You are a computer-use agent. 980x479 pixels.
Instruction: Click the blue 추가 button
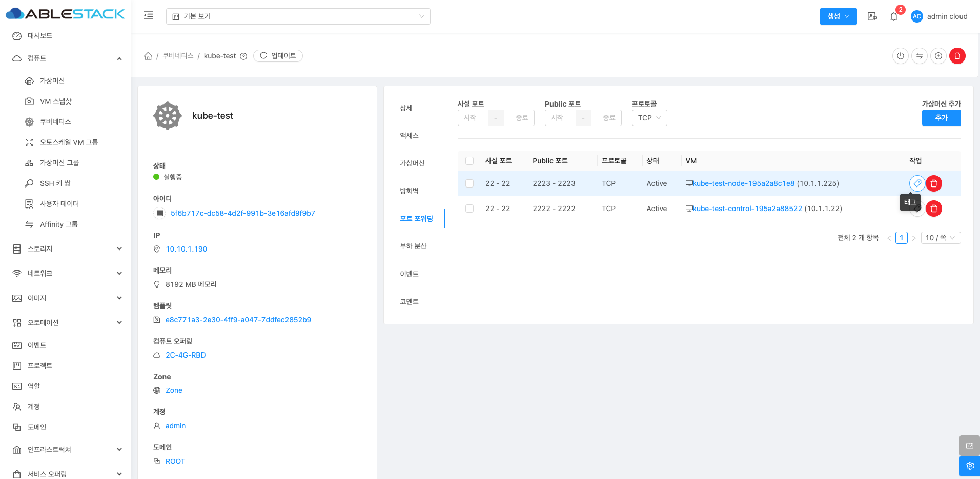pos(941,118)
